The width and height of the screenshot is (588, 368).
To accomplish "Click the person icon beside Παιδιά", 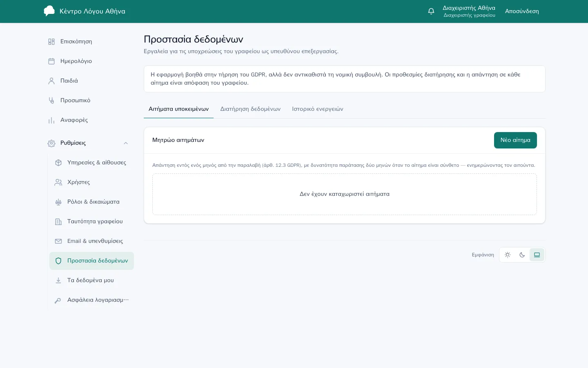I will (x=51, y=81).
